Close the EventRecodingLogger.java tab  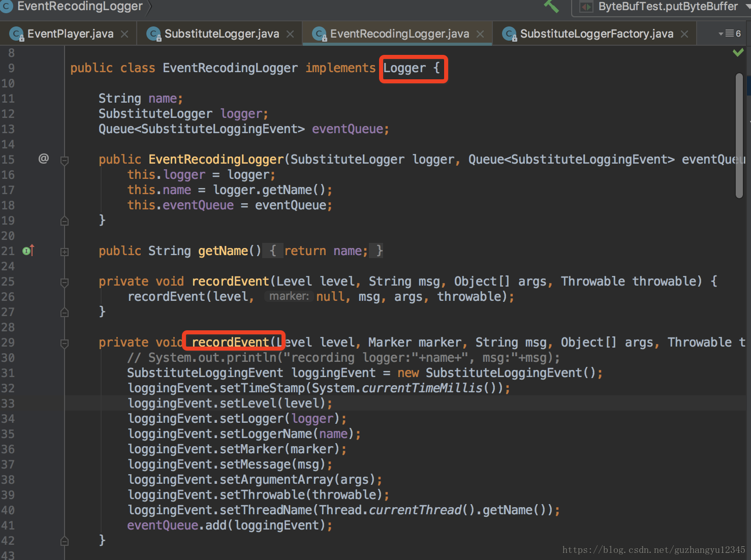coord(480,34)
